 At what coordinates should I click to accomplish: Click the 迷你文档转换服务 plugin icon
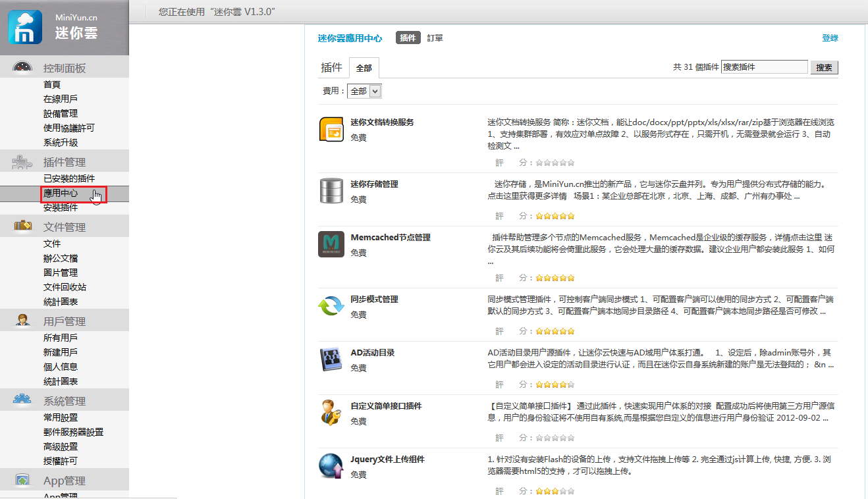pos(331,129)
